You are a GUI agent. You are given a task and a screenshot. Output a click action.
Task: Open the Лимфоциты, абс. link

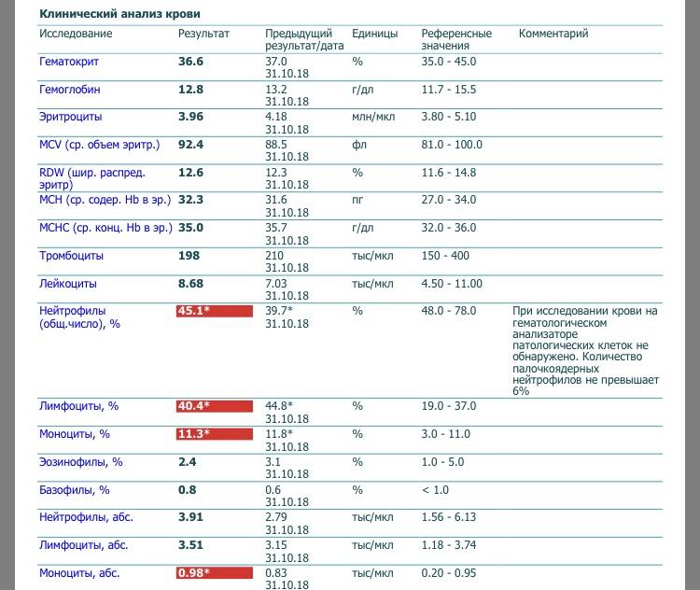(83, 545)
